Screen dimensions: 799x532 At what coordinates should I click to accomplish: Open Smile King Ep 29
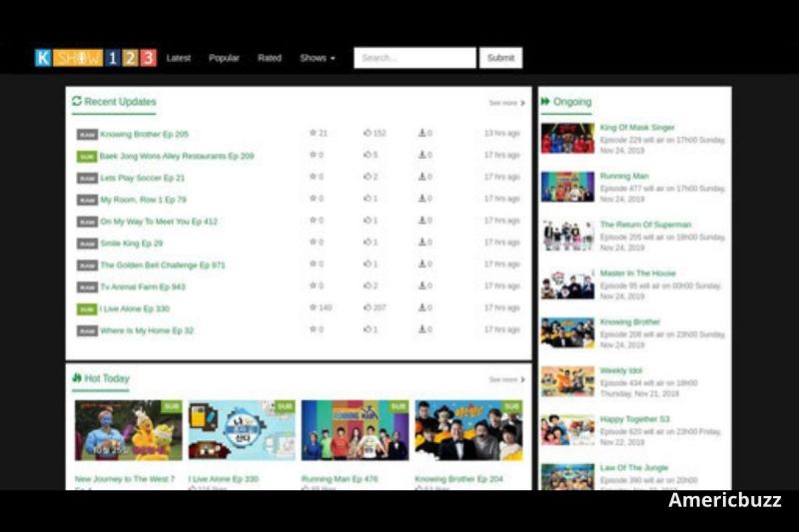(132, 244)
